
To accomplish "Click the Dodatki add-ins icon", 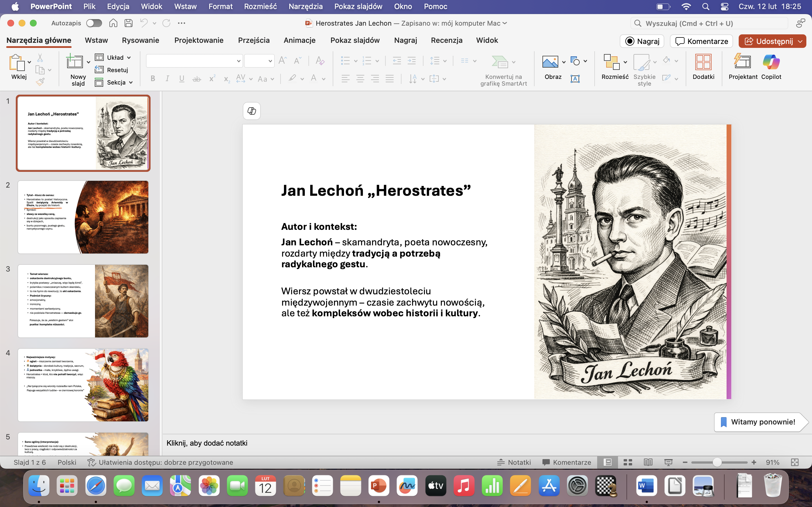I will coord(703,62).
